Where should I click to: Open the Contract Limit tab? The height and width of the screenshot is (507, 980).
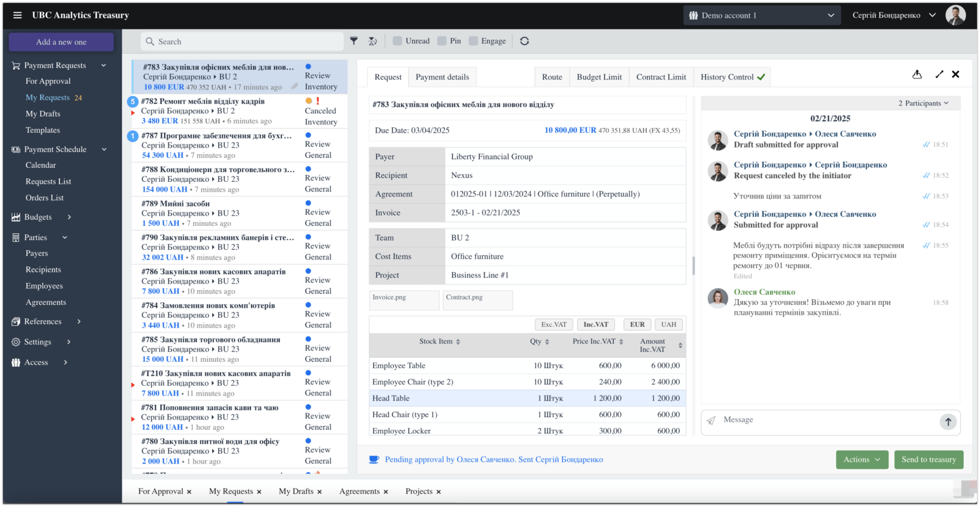click(x=661, y=77)
